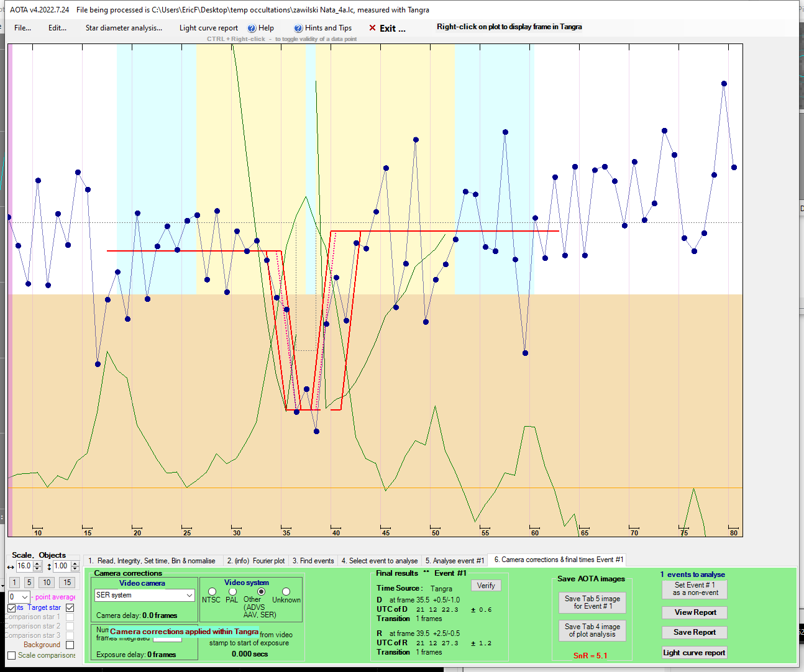Switch to the 2. (info) Fourier plot tab

[x=256, y=561]
